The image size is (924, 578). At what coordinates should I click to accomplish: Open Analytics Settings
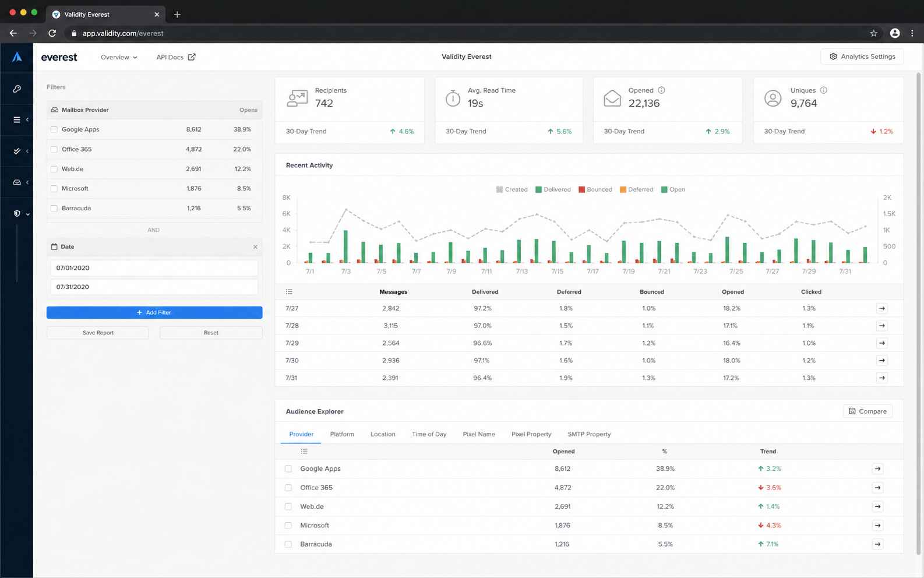click(862, 57)
